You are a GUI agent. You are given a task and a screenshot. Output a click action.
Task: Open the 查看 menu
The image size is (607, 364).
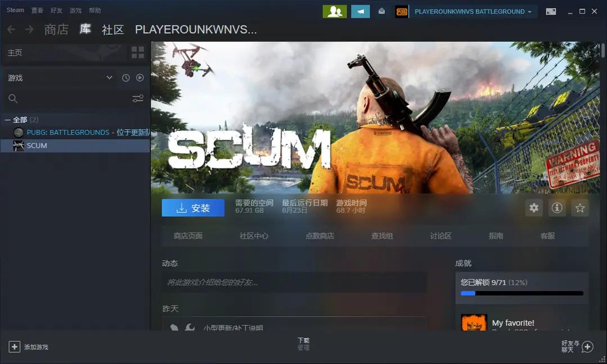tap(37, 11)
